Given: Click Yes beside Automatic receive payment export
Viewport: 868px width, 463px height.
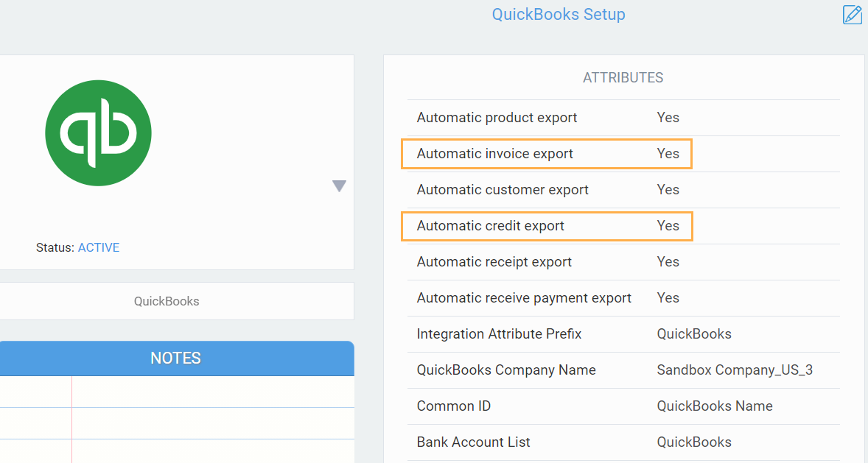Looking at the screenshot, I should tap(668, 298).
